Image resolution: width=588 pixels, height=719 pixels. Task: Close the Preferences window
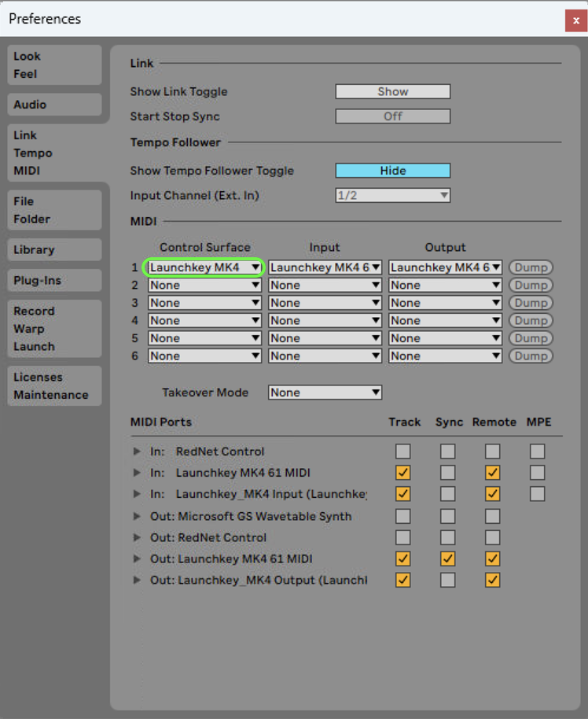(x=576, y=20)
